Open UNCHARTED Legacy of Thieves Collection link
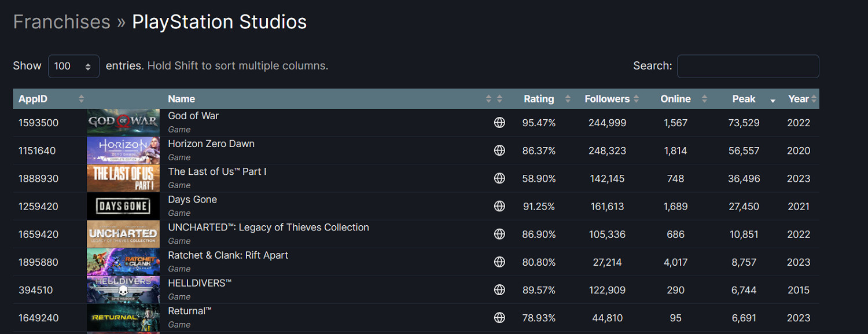This screenshot has width=868, height=334. pos(269,227)
